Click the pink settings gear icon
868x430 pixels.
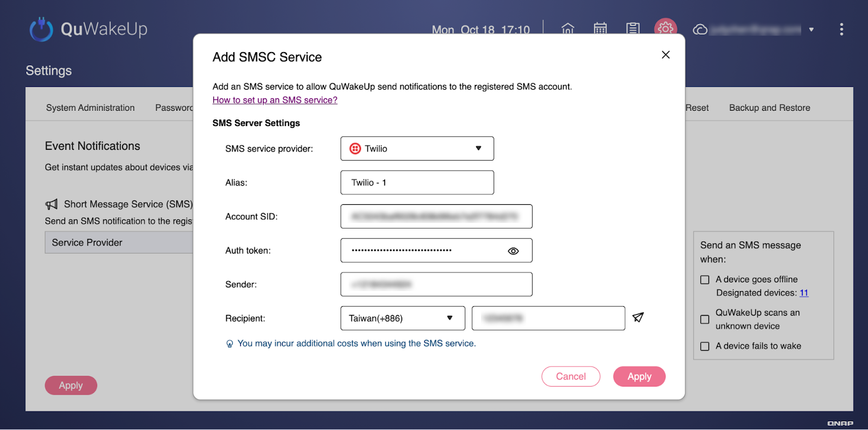[x=665, y=29]
